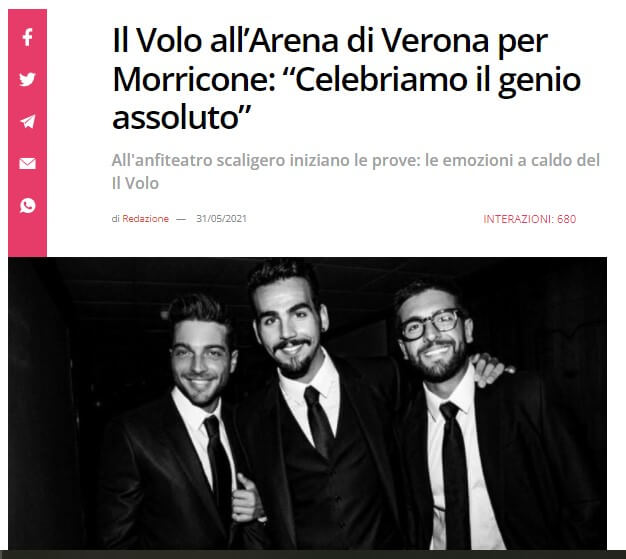This screenshot has width=626, height=559.
Task: Share the article on Facebook
Action: [x=27, y=37]
